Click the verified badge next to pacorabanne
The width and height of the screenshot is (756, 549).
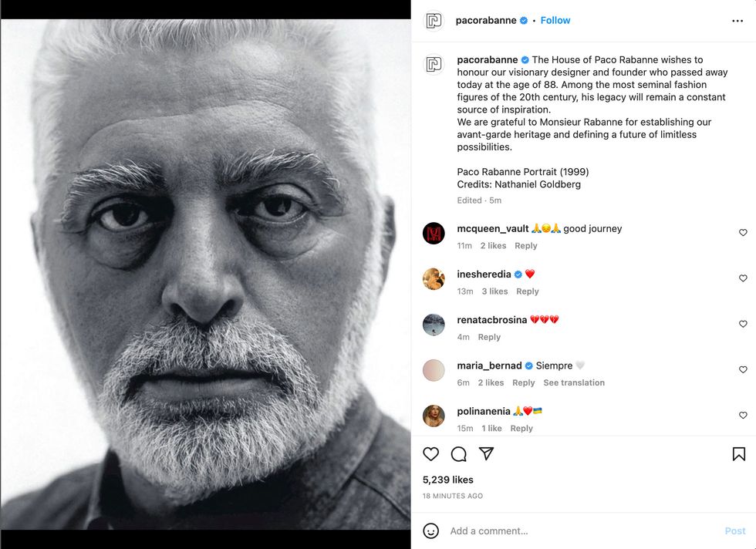524,20
